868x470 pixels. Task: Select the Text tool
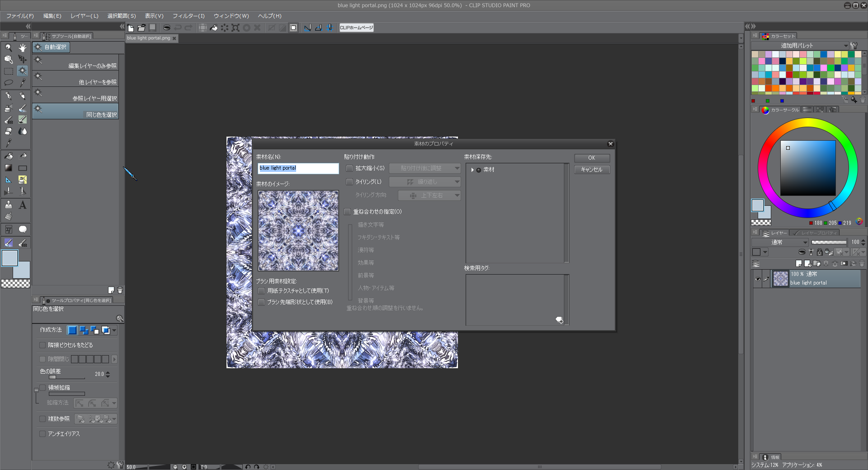(22, 205)
